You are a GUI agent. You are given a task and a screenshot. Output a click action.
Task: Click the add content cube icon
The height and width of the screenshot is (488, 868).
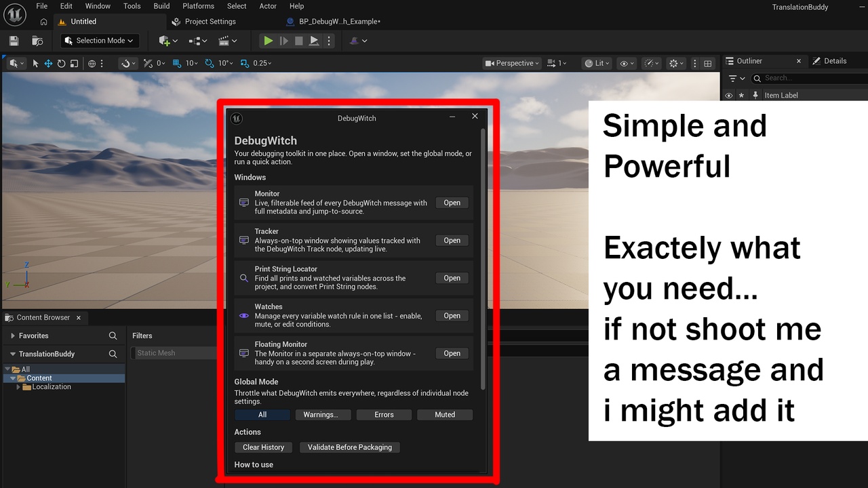click(x=167, y=41)
